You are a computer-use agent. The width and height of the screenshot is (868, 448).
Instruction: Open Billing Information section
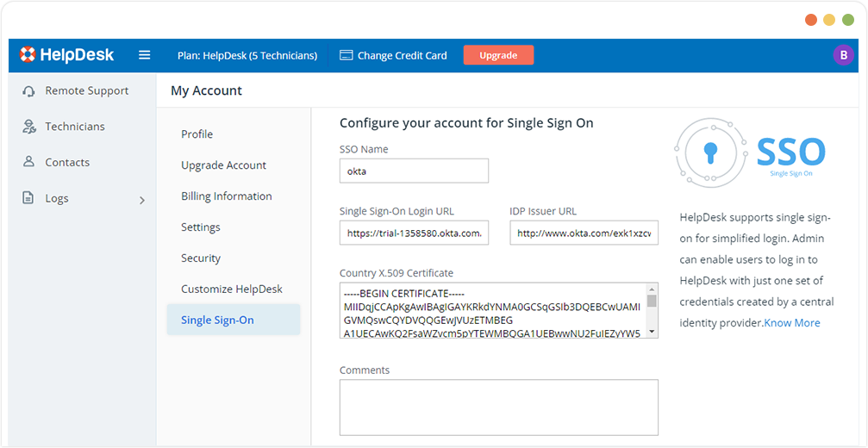(226, 196)
